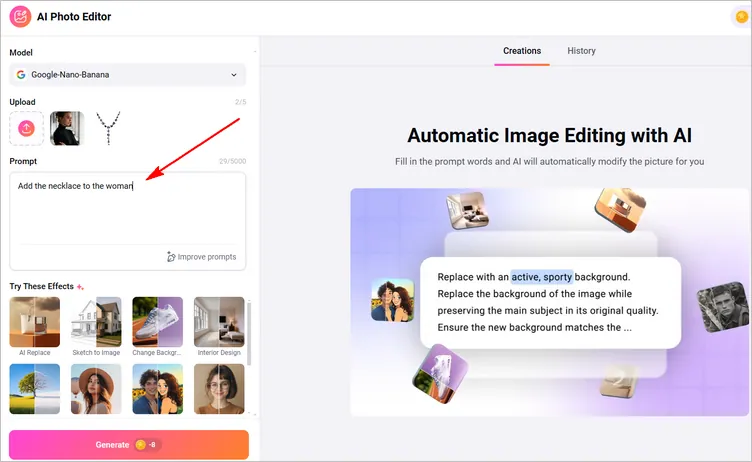Click the soldier photo tile in demo banner

pos(723,307)
